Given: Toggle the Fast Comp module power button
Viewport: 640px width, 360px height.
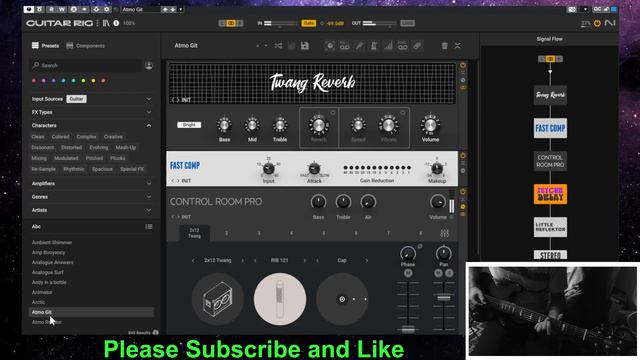Looking at the screenshot, I should pos(463,156).
